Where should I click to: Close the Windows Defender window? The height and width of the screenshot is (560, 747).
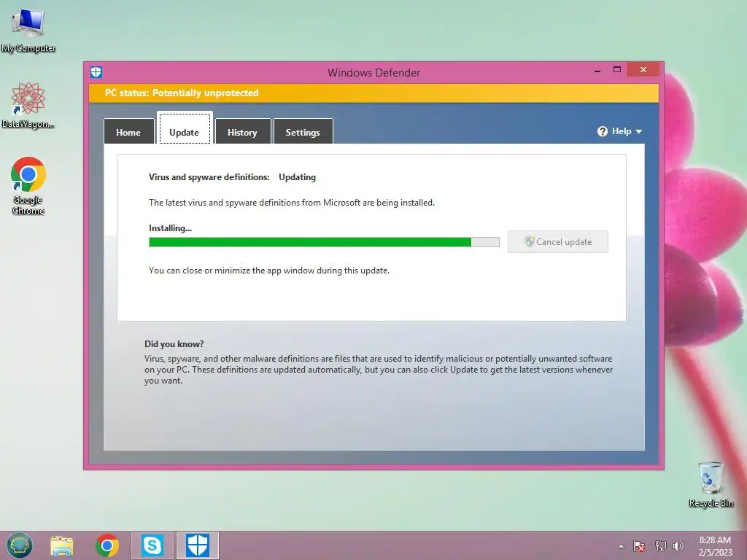[643, 69]
